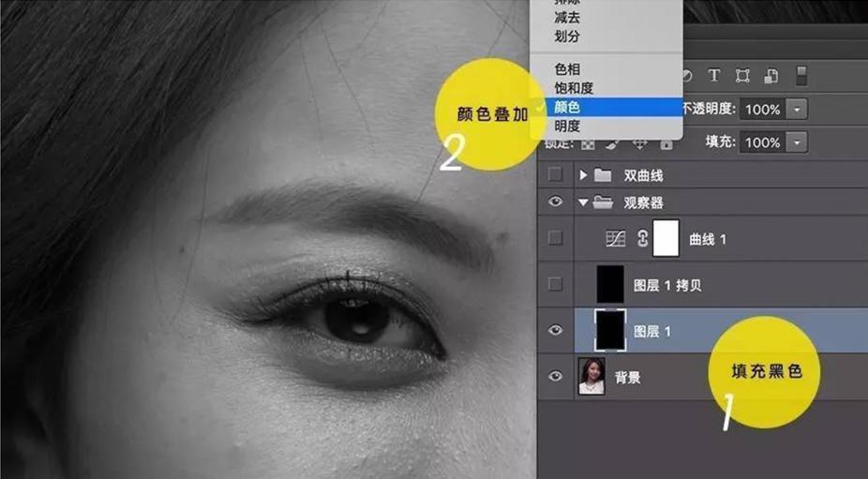The width and height of the screenshot is (868, 479).
Task: Select the 图层 1 拷贝 black thumbnail
Action: pos(610,284)
